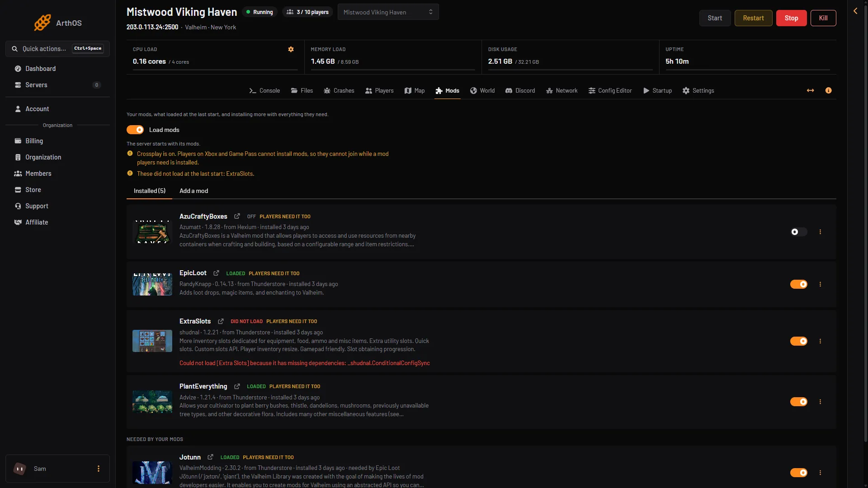The image size is (868, 488).
Task: Open the options menu for EpicLoot
Action: (820, 284)
